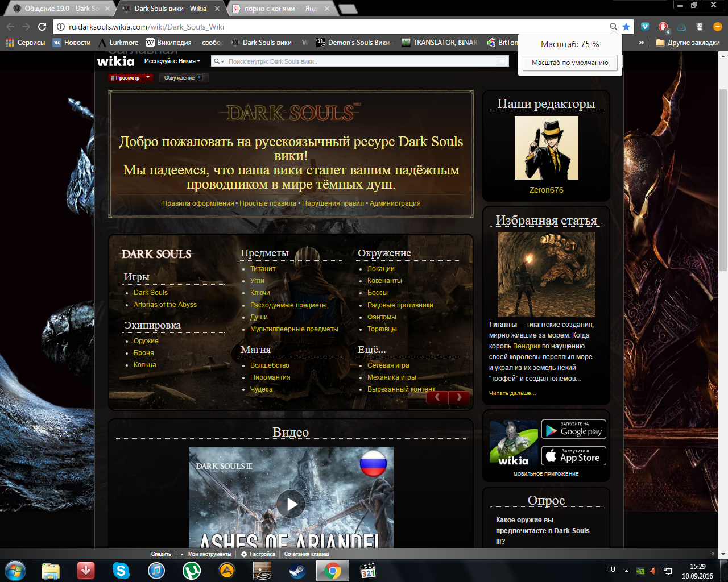Click Читать дальше to read more
Image resolution: width=728 pixels, height=582 pixels.
(512, 393)
